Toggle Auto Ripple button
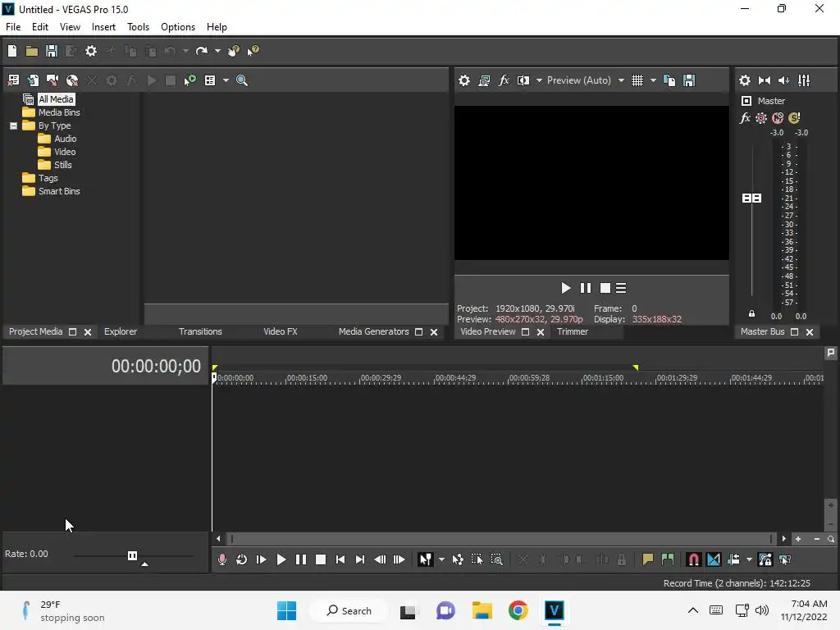840x630 pixels. click(733, 559)
